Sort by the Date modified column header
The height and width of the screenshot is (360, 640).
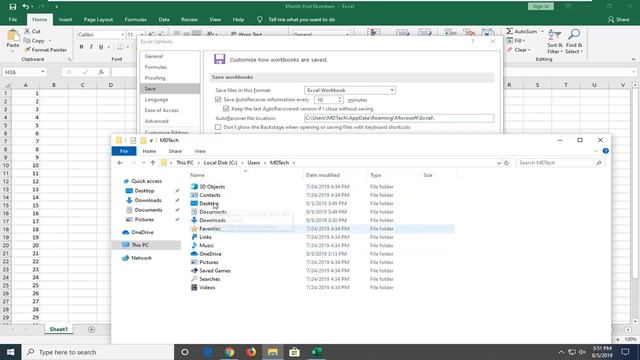click(x=322, y=175)
